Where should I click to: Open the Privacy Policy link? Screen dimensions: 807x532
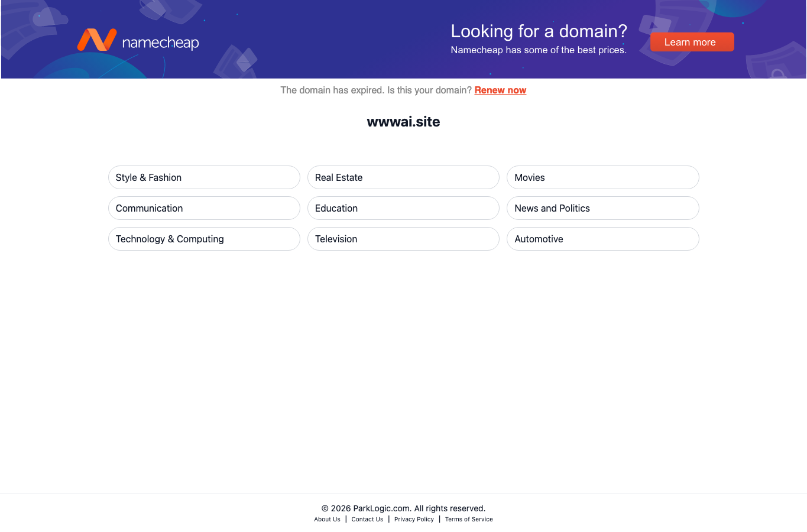click(414, 519)
